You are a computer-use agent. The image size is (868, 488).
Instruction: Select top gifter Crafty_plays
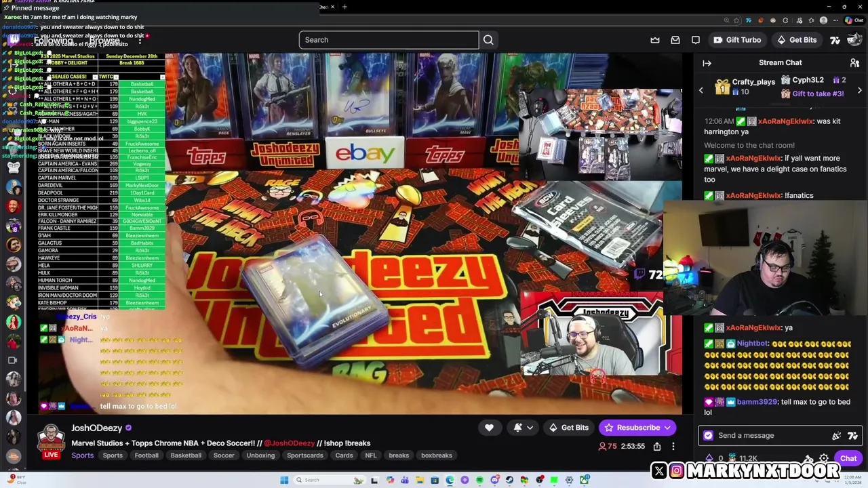[745, 87]
